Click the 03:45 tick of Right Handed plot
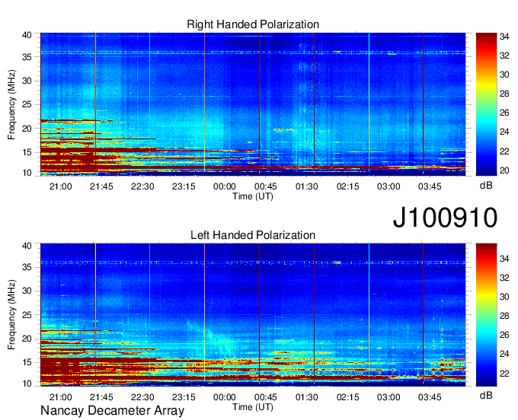Image resolution: width=518 pixels, height=420 pixels. pyautogui.click(x=430, y=186)
